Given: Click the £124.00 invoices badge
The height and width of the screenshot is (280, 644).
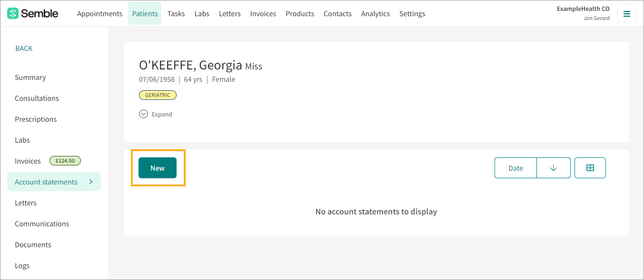Looking at the screenshot, I should point(65,161).
